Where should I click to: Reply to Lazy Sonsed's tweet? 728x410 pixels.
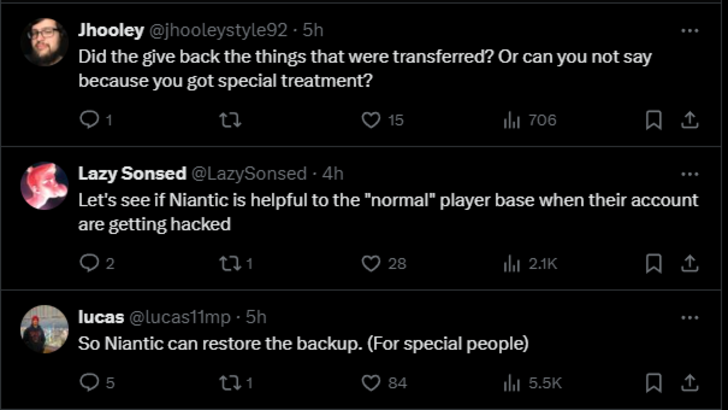(x=89, y=264)
